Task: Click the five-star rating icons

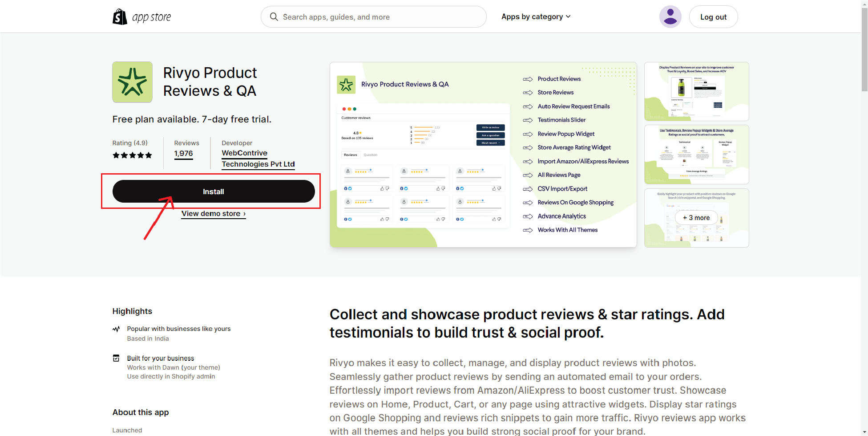Action: coord(132,155)
